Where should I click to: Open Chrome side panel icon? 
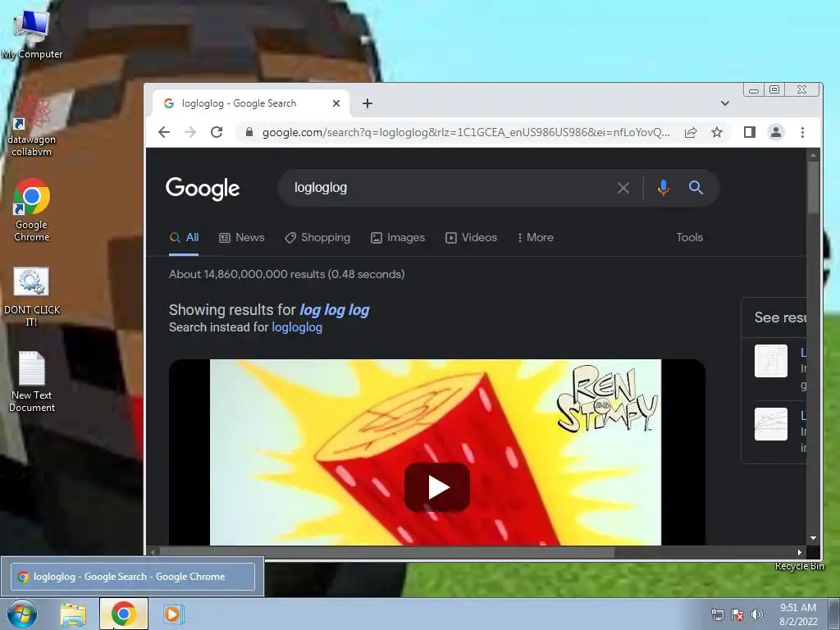750,132
